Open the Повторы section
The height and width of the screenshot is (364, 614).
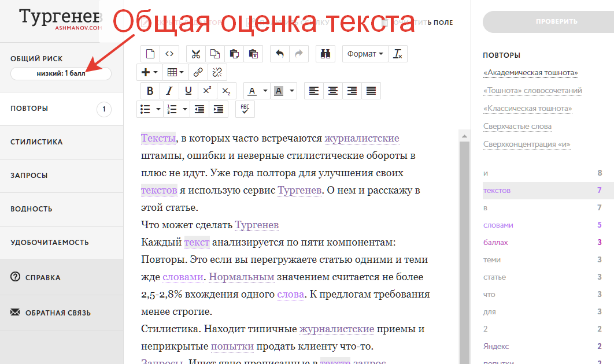(61, 109)
